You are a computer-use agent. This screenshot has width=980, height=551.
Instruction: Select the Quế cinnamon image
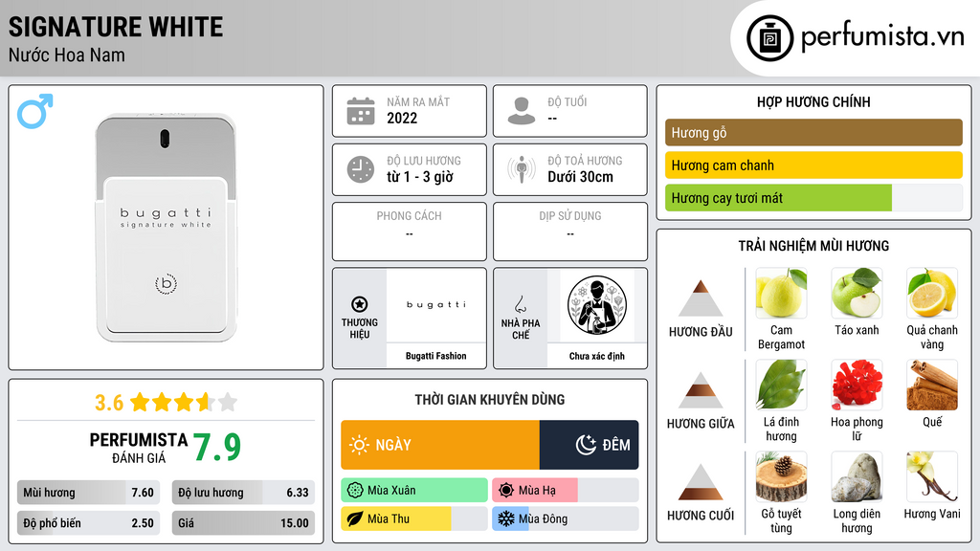coord(932,385)
